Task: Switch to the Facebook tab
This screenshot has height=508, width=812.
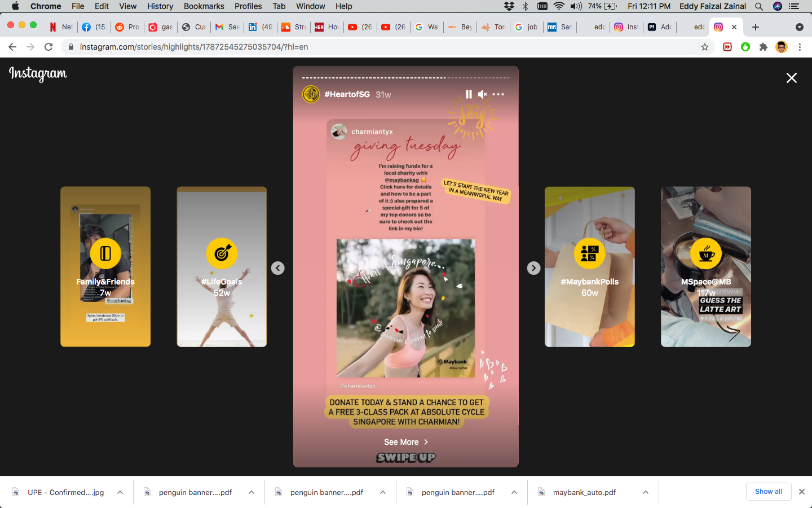Action: [94, 27]
